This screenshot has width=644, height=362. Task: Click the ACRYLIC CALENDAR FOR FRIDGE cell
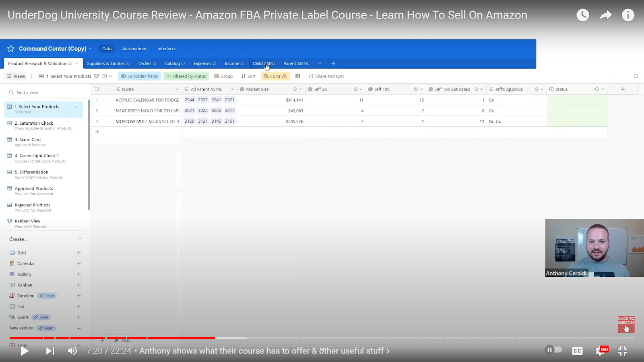click(x=147, y=100)
